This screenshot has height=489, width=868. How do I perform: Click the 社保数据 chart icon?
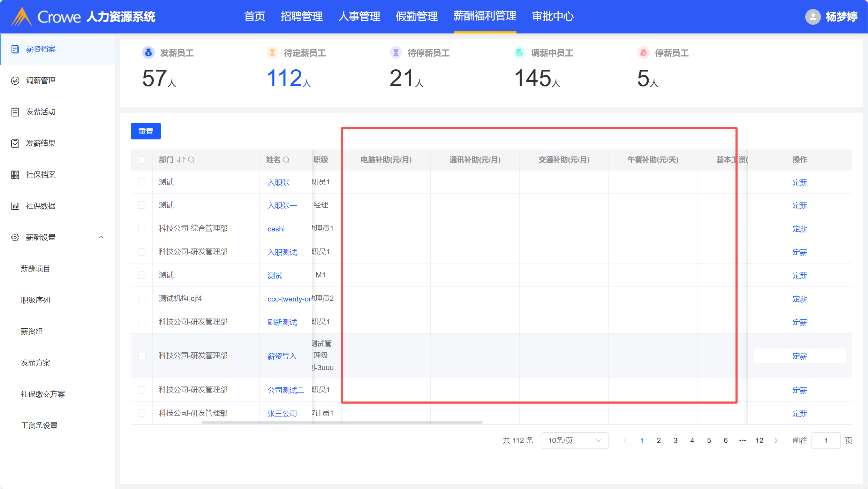15,206
